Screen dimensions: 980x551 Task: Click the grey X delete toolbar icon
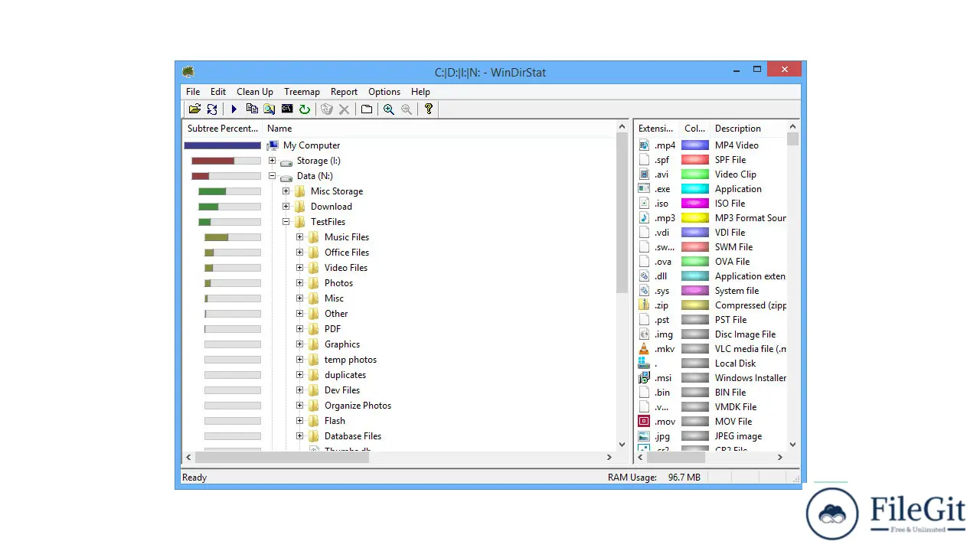tap(345, 109)
